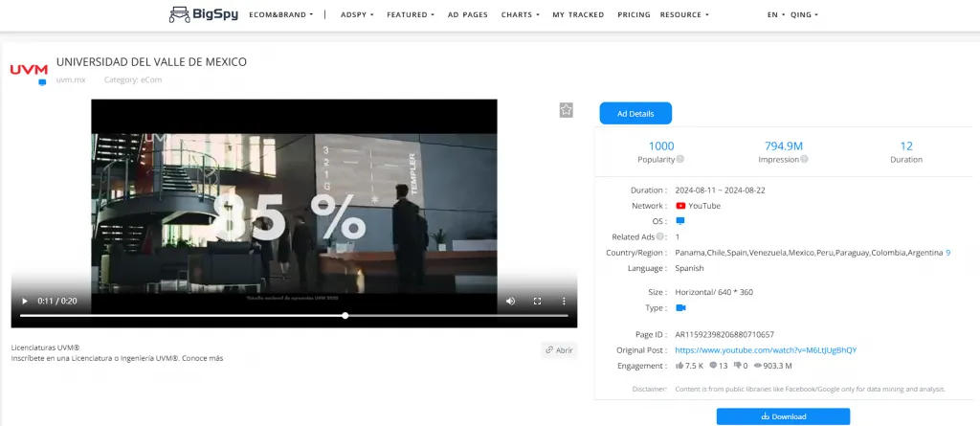980x426 pixels.
Task: Click the Category: eCom label
Action: click(132, 80)
